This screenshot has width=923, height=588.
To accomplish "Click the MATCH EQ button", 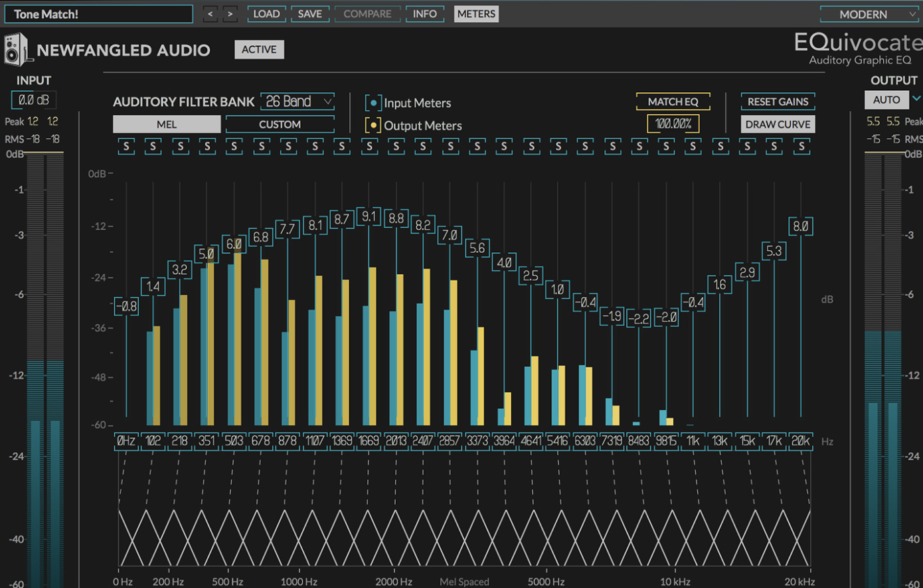I will pyautogui.click(x=673, y=101).
